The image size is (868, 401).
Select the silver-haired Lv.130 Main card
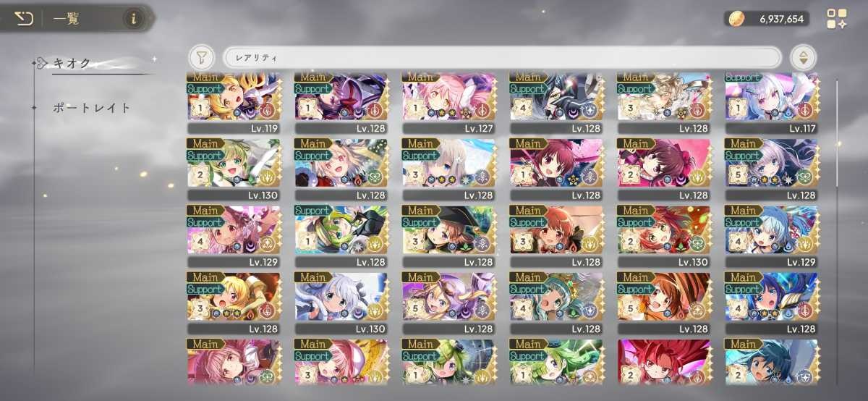coord(341,303)
